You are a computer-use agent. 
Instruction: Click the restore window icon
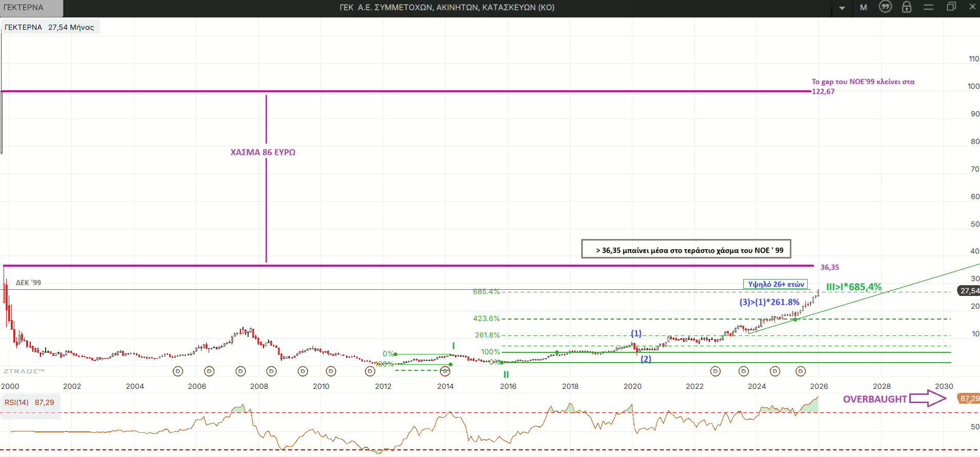click(x=951, y=7)
